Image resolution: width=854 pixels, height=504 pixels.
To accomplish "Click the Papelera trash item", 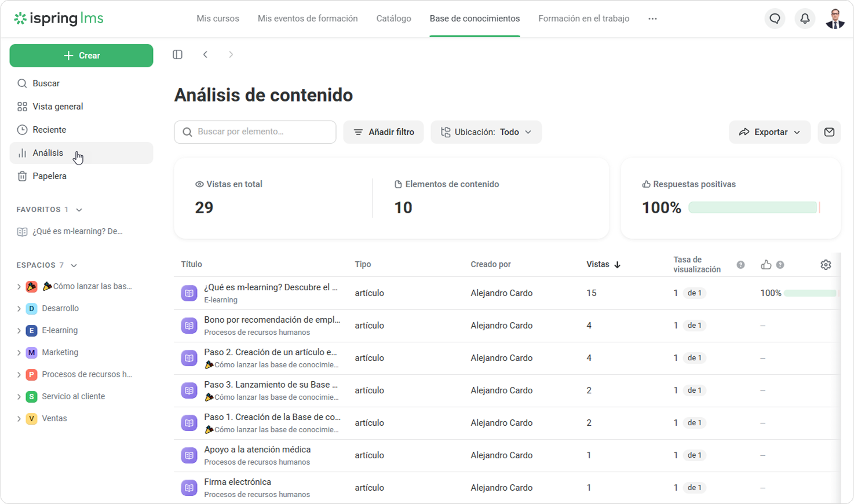I will click(49, 176).
